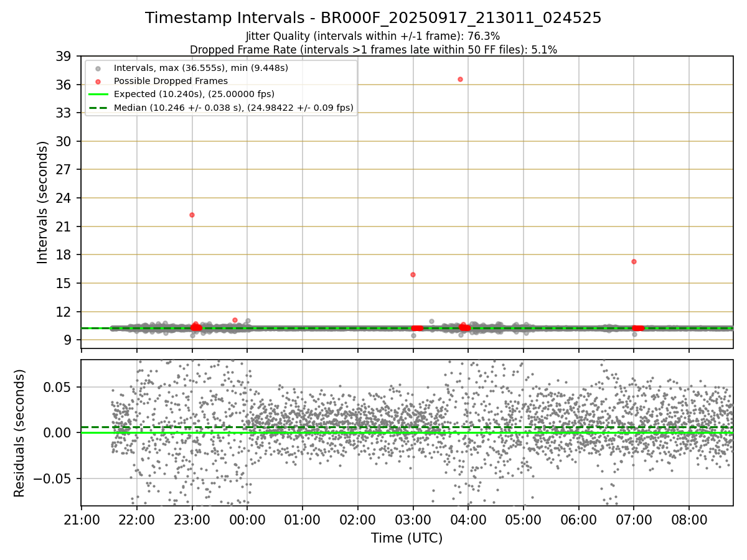Click the plot title BR000F_20250917_213011_024525
Image resolution: width=747 pixels, height=560 pixels.
(x=374, y=18)
